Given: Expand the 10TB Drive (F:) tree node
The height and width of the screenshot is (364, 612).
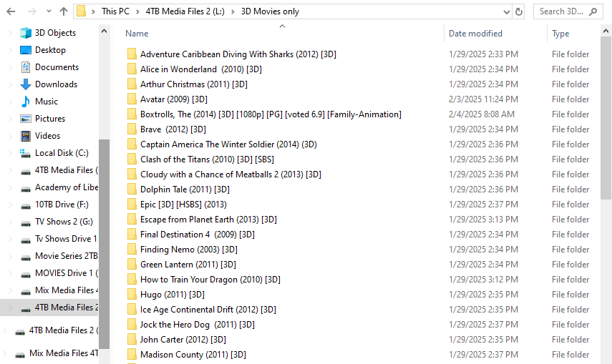Looking at the screenshot, I should (x=10, y=205).
